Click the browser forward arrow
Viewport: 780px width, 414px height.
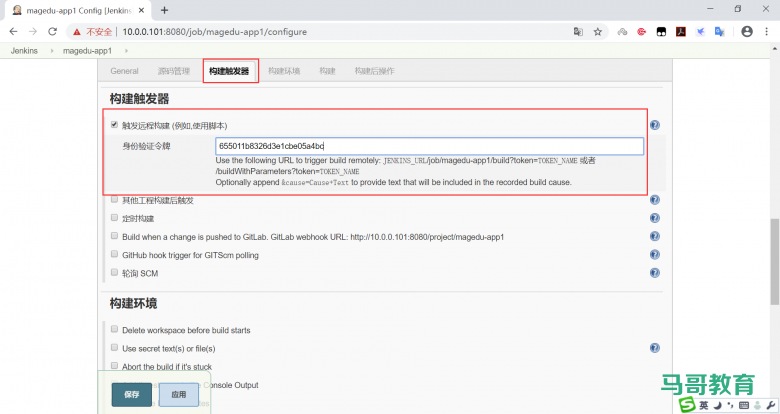33,31
